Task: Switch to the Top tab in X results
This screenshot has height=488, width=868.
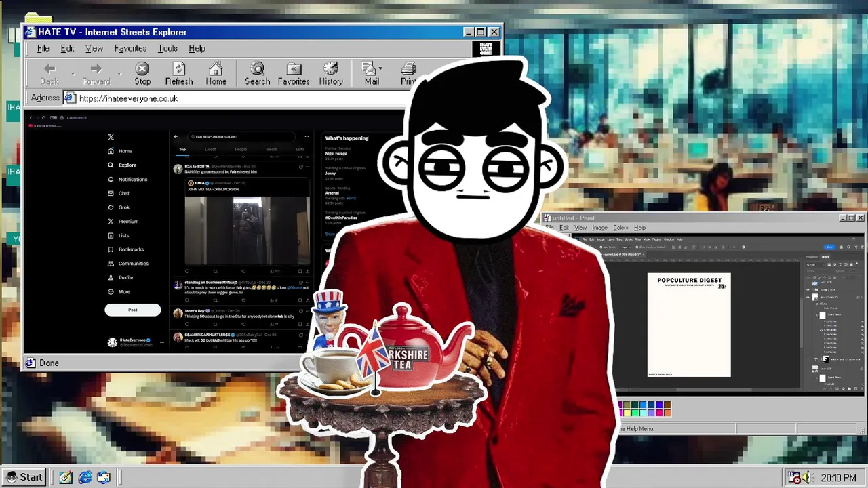Action: point(182,150)
